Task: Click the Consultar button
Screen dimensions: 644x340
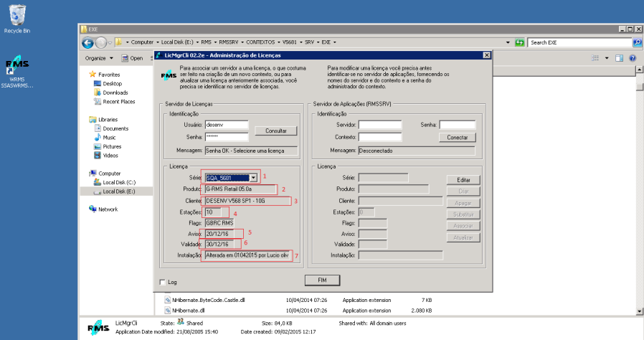Action: click(275, 131)
